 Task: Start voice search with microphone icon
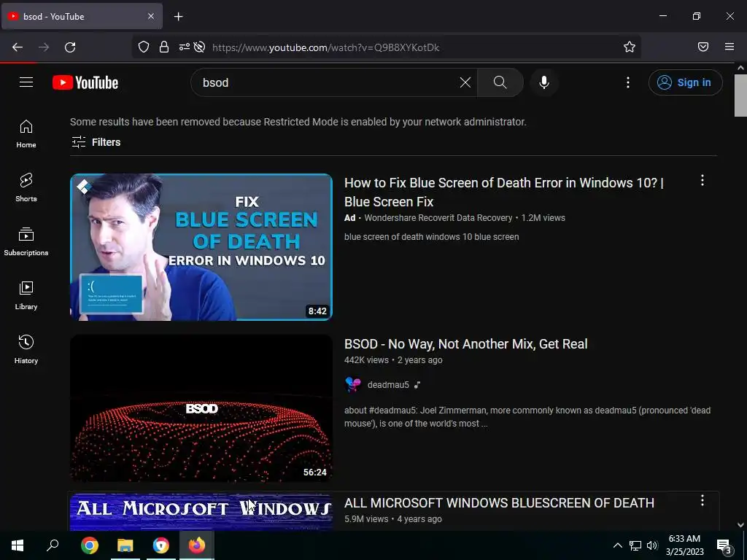(544, 82)
